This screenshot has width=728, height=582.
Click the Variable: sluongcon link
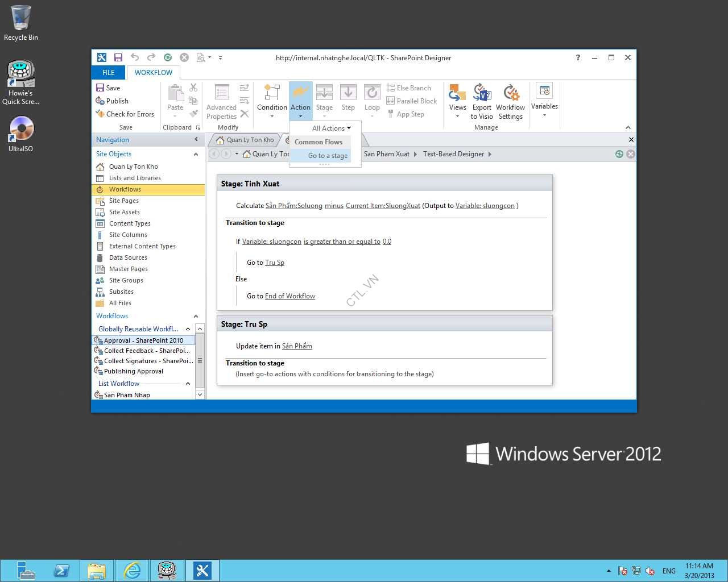coord(272,242)
